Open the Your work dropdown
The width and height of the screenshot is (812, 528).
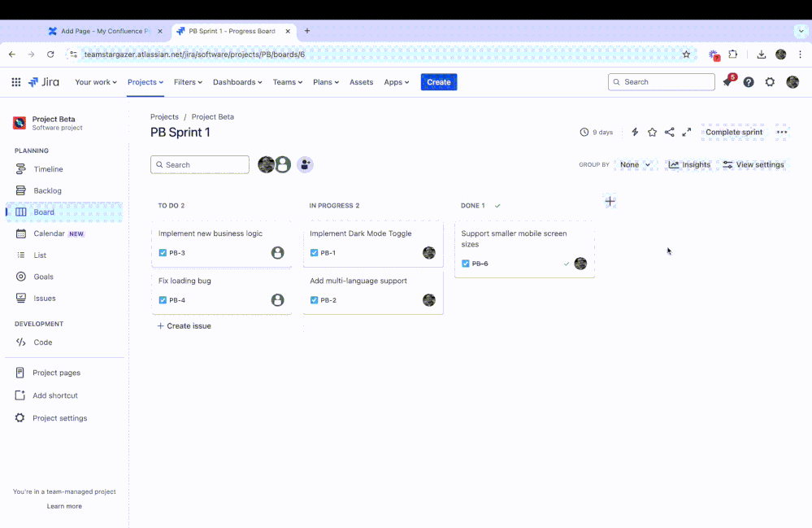pyautogui.click(x=96, y=82)
